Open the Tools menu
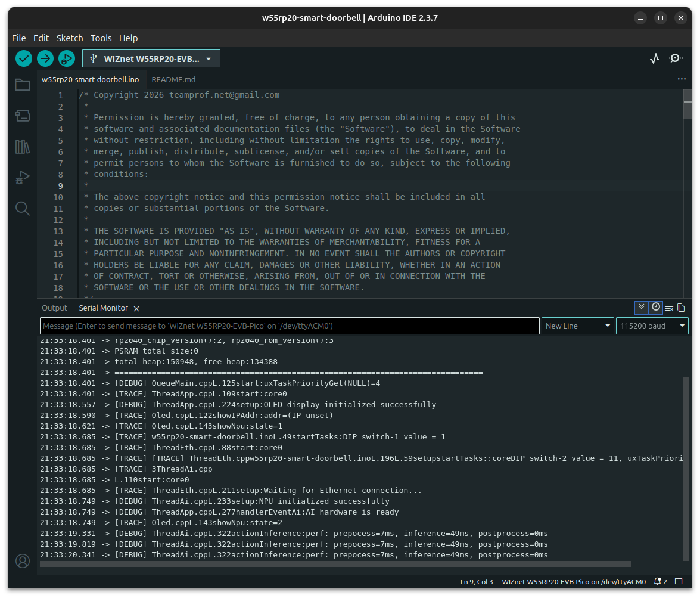This screenshot has height=598, width=700. (101, 38)
